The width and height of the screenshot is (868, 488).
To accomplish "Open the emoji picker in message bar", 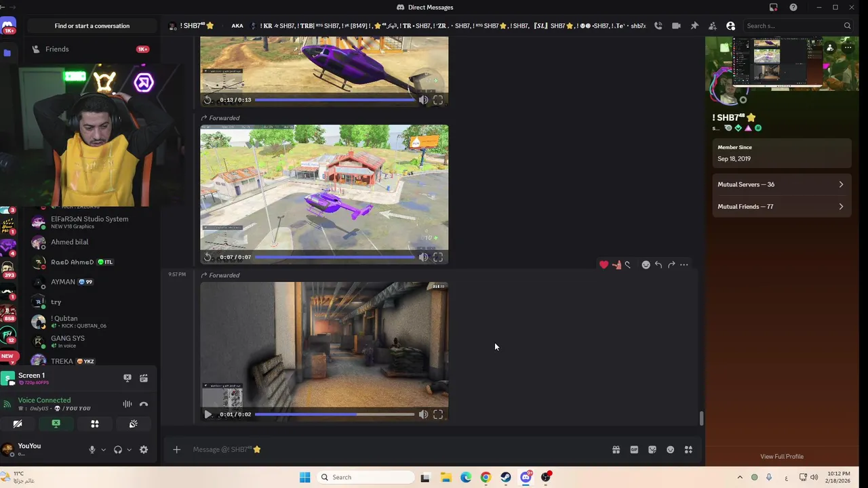I will click(670, 449).
